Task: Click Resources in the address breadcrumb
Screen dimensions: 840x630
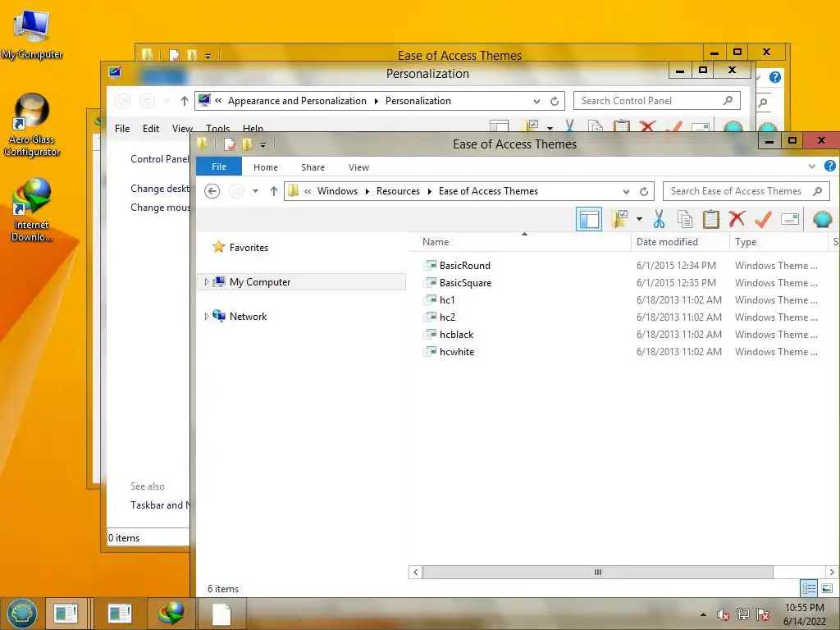Action: tap(398, 190)
